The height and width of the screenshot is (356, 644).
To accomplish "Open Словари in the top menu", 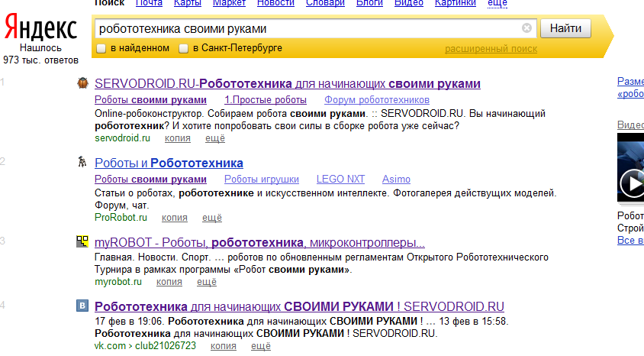I will click(x=325, y=3).
